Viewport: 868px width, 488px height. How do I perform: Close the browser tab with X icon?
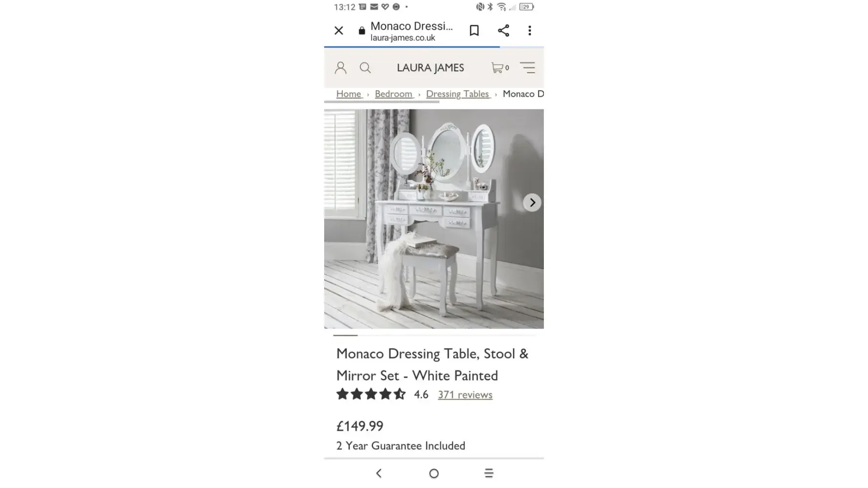click(x=339, y=31)
